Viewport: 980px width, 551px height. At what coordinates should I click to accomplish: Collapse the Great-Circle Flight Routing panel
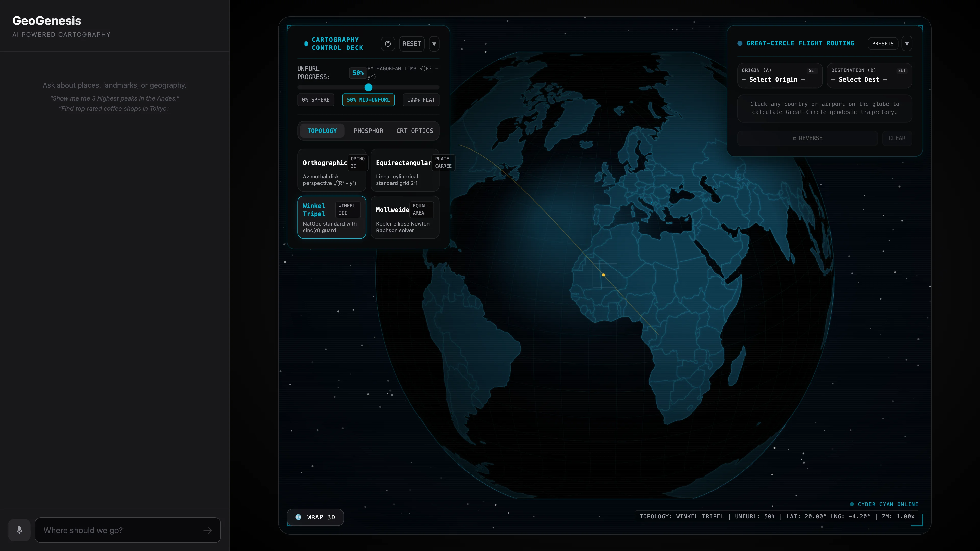pos(907,43)
